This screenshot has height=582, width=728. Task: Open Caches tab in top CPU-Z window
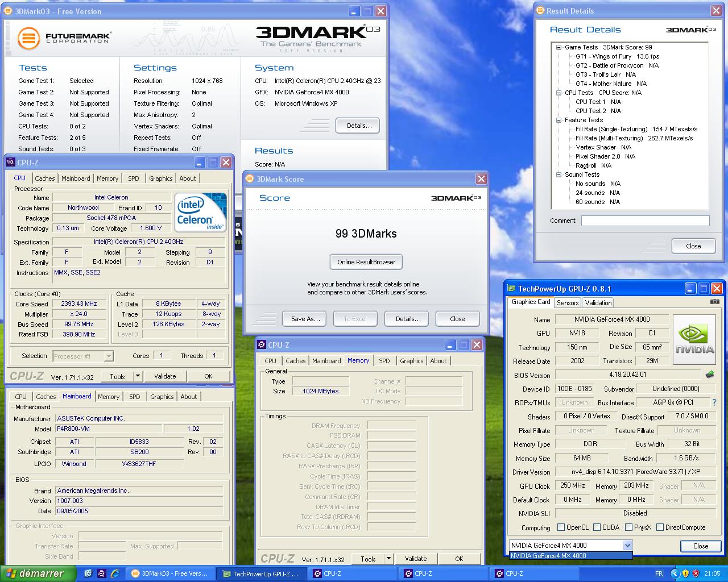45,178
